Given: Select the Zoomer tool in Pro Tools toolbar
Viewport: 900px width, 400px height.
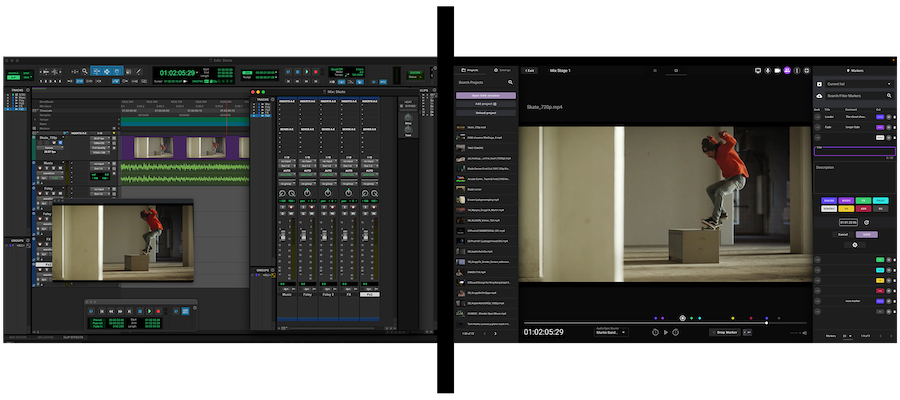Looking at the screenshot, I should (84, 71).
